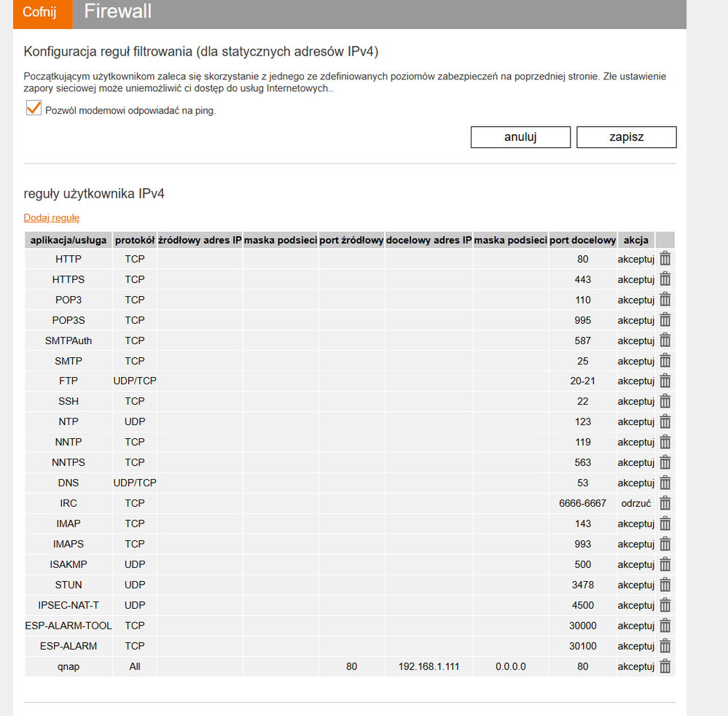Delete the SSH firewall rule
Image resolution: width=728 pixels, height=716 pixels.
(665, 401)
